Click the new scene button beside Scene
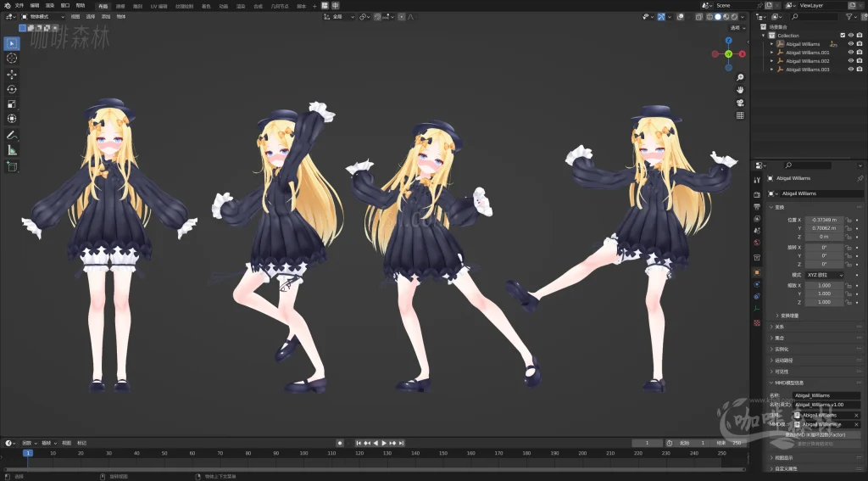 click(769, 5)
